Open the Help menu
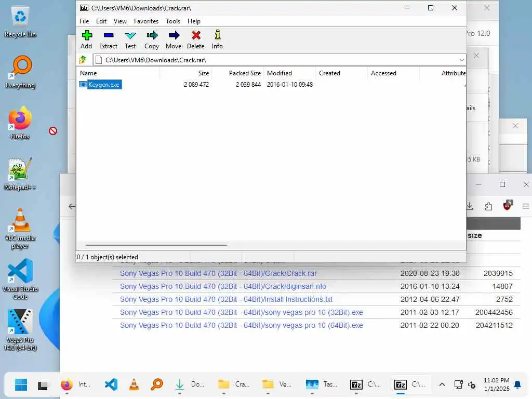 coord(194,21)
